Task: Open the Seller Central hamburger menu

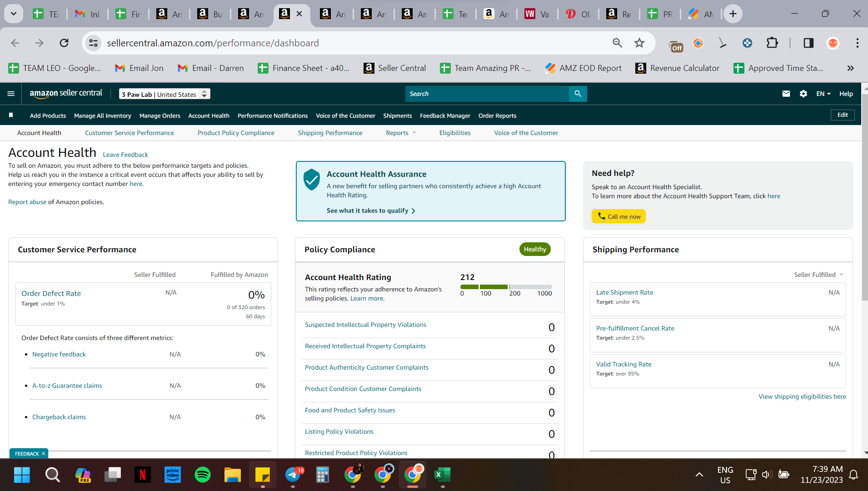Action: point(11,94)
